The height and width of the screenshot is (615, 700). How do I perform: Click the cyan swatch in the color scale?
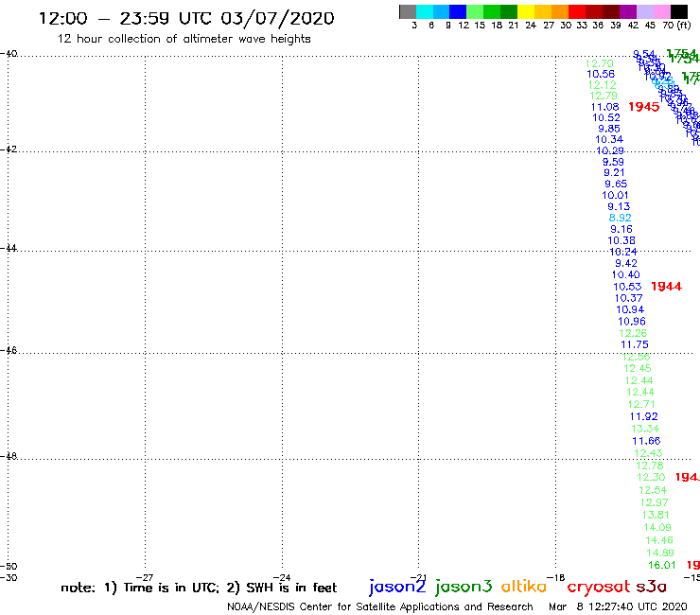[x=425, y=11]
